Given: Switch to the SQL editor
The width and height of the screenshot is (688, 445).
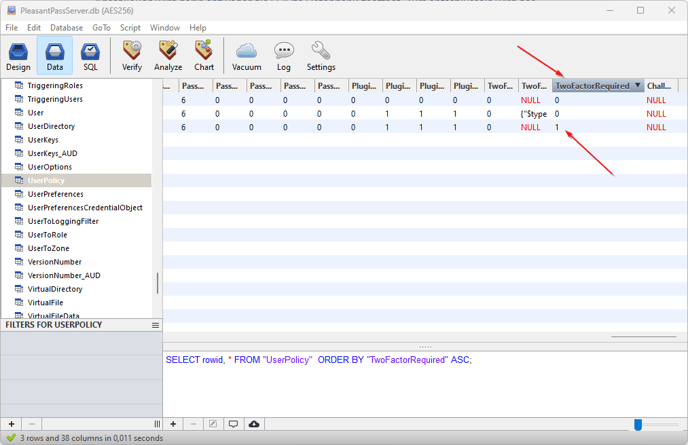Looking at the screenshot, I should [90, 56].
